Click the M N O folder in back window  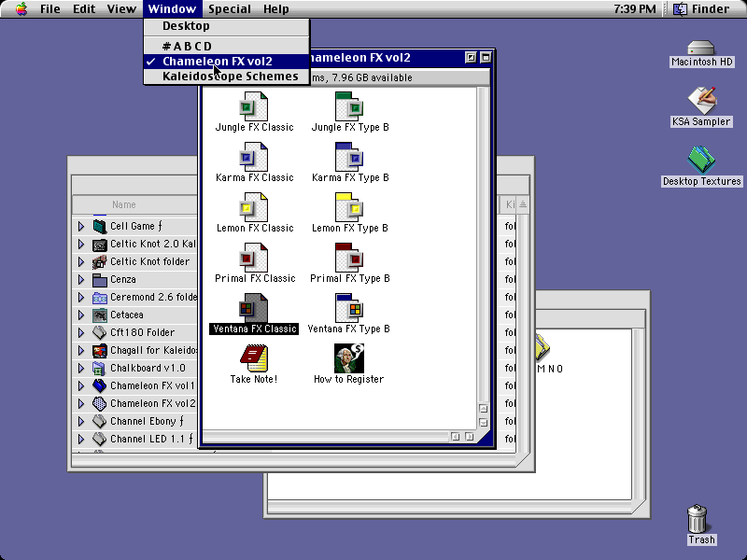(543, 346)
